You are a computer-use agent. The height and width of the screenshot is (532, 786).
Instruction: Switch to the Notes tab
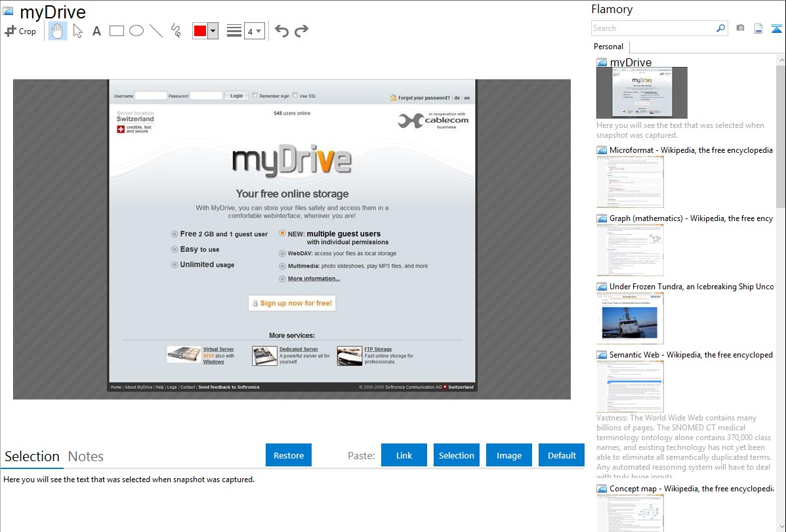click(x=86, y=457)
